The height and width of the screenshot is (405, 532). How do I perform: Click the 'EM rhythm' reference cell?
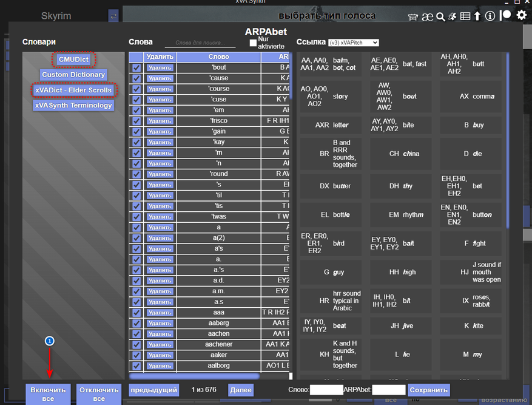click(x=401, y=215)
